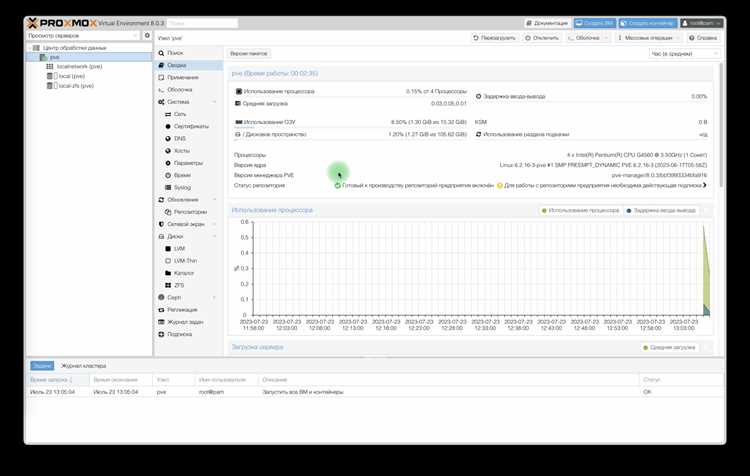Click the arrow after repository subscription warning
750x476 pixels.
coord(705,185)
